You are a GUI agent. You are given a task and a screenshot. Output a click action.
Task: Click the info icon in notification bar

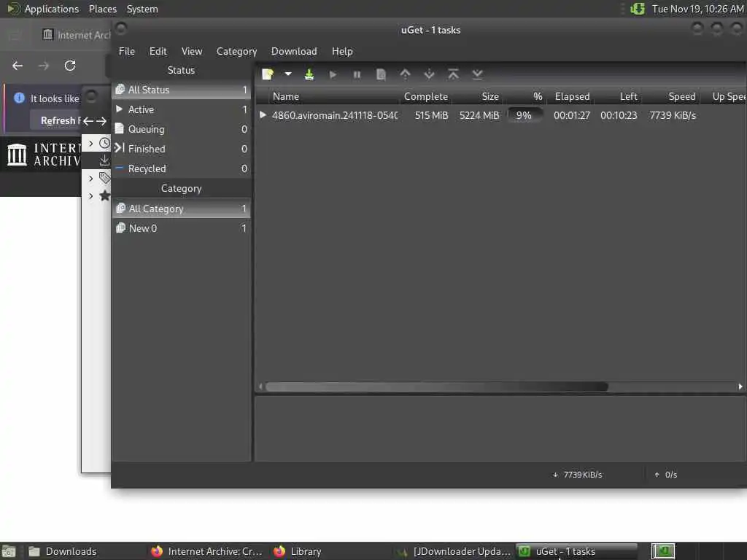pyautogui.click(x=19, y=98)
